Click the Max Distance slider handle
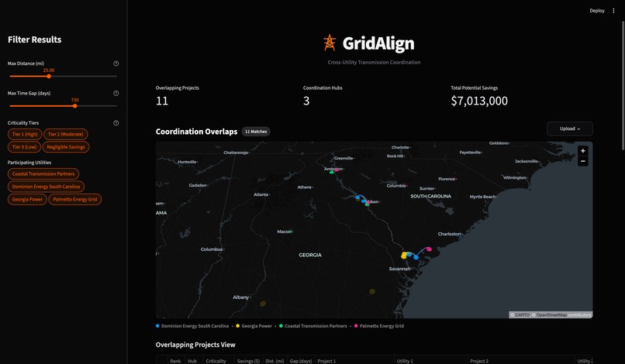Screen dimensions: 625x364 (x=49, y=76)
